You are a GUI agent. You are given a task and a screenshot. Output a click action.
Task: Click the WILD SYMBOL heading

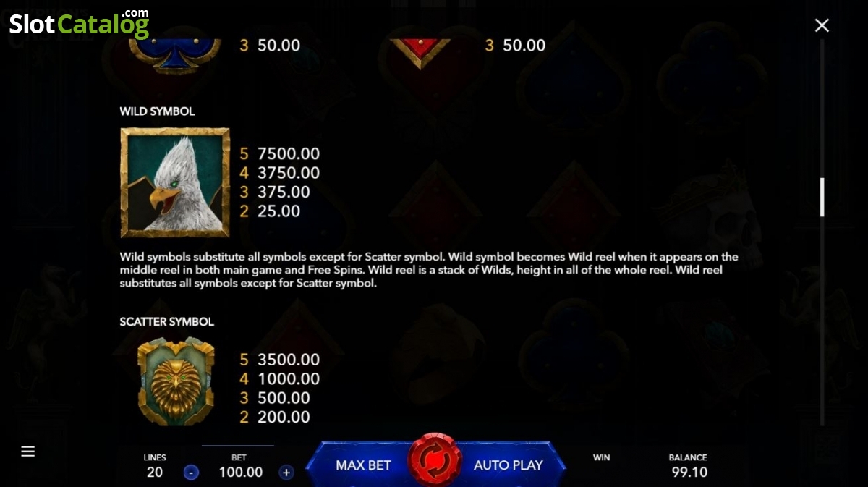157,111
